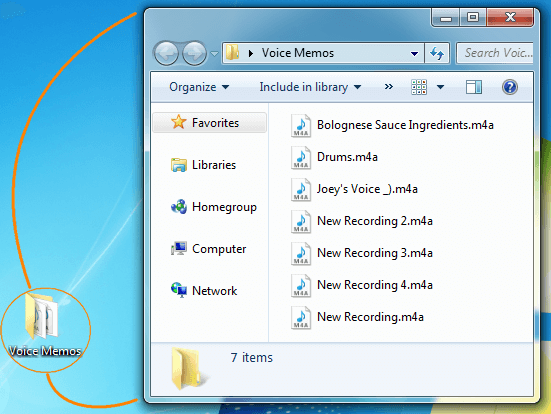Minimize the Voice Memos window
This screenshot has width=551, height=414.
(x=446, y=18)
